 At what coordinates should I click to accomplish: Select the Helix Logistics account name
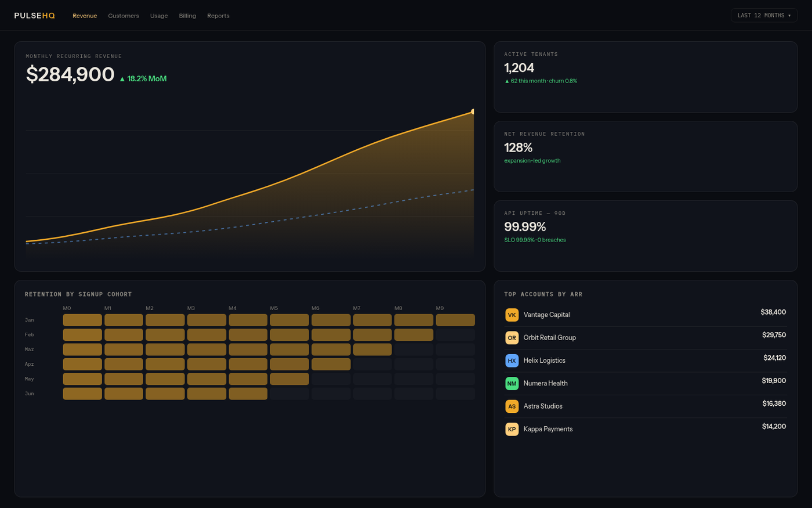pyautogui.click(x=544, y=361)
